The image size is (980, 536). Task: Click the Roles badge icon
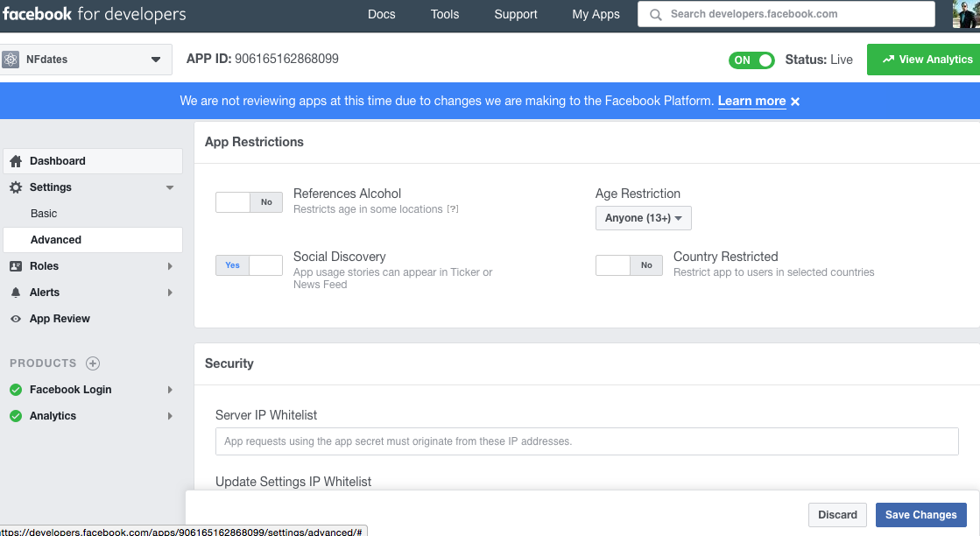pyautogui.click(x=16, y=266)
